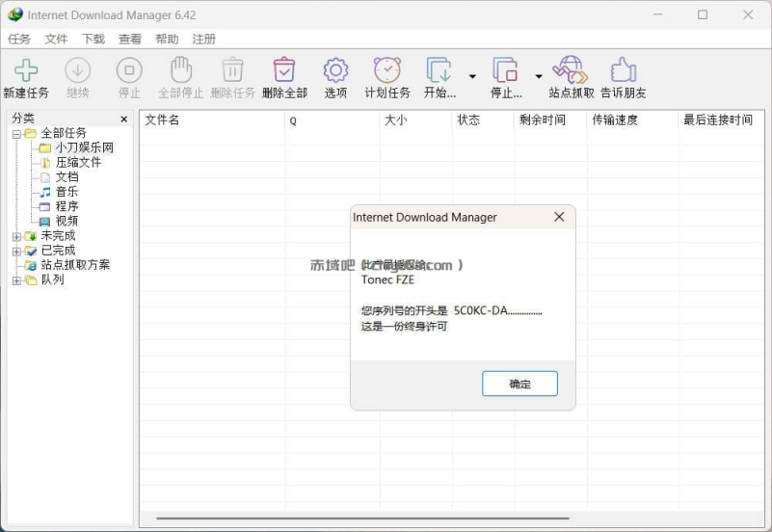Image resolution: width=772 pixels, height=532 pixels.
Task: Select 站点抓取方案 tree item
Action: pyautogui.click(x=75, y=265)
